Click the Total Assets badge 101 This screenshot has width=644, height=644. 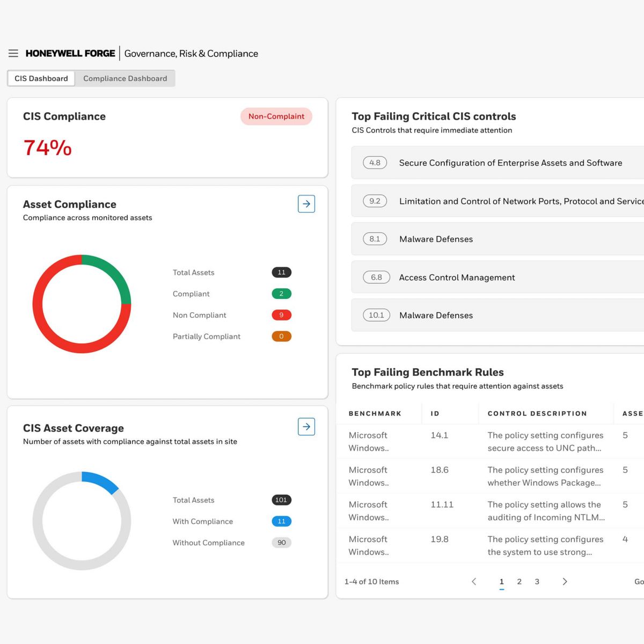point(282,500)
